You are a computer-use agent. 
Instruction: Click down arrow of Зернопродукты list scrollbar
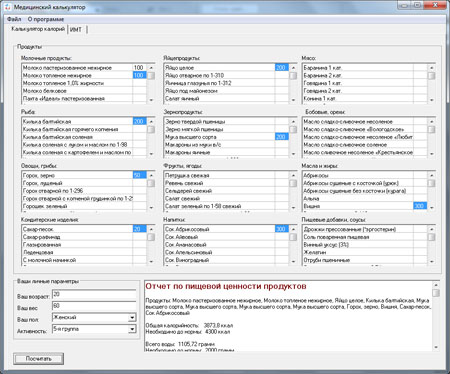coord(293,154)
